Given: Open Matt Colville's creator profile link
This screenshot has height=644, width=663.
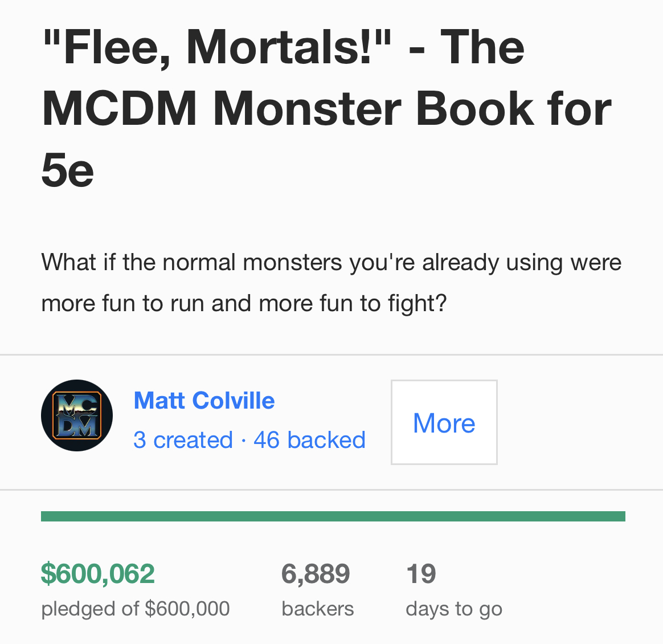Looking at the screenshot, I should (x=204, y=400).
